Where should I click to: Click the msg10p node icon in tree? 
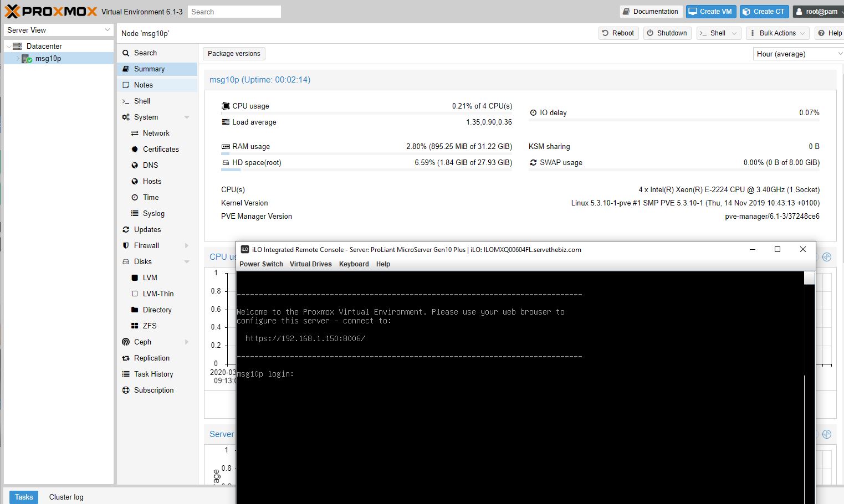pos(27,59)
